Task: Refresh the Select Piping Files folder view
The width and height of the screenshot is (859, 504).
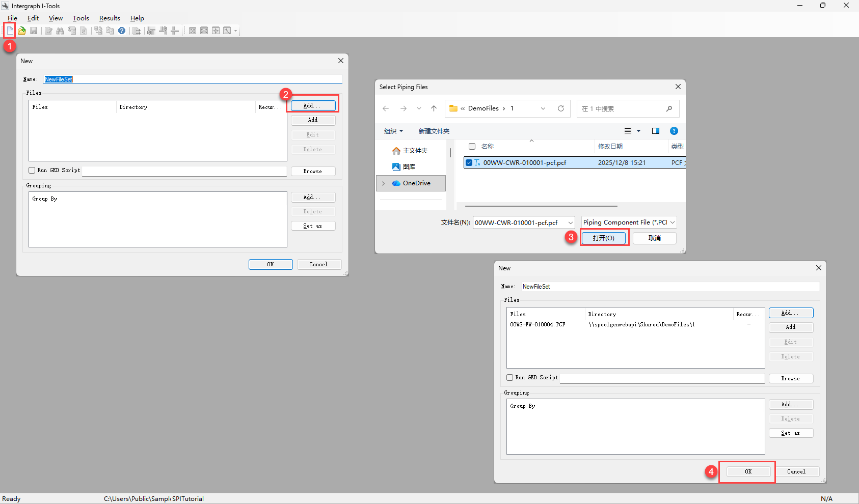Action: pyautogui.click(x=561, y=108)
